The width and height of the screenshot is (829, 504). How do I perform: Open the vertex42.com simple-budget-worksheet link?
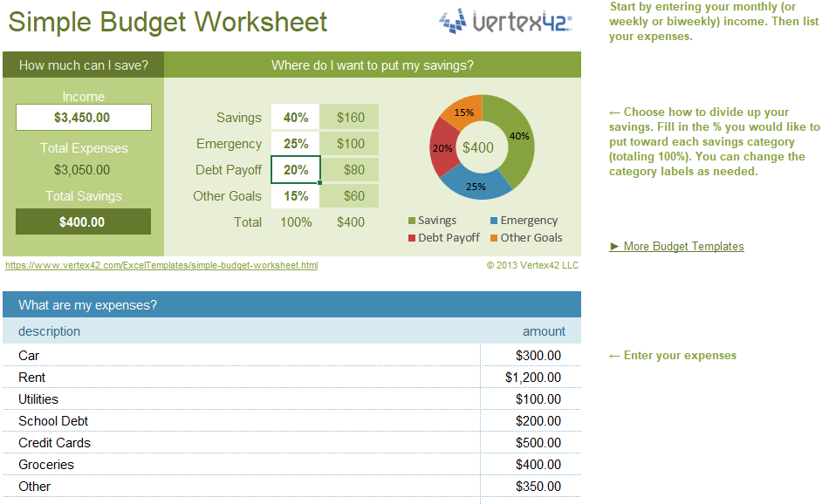[x=161, y=265]
